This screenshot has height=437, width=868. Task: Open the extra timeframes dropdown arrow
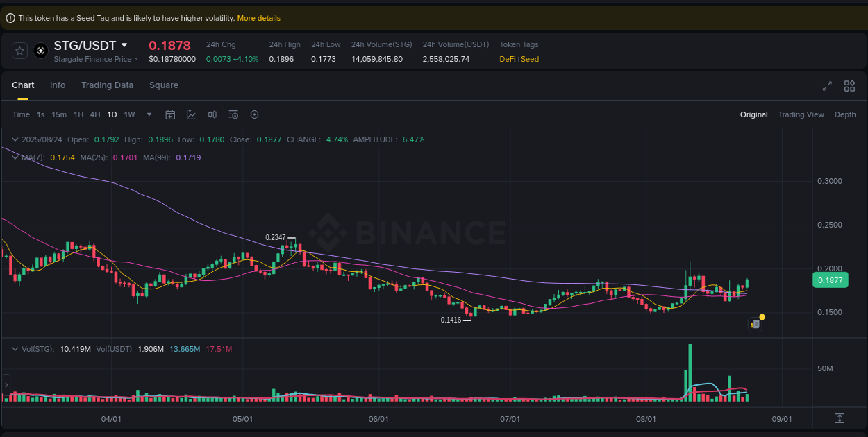[x=148, y=114]
